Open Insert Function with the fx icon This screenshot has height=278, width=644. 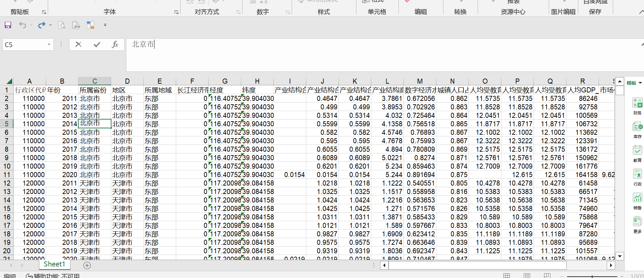[115, 44]
